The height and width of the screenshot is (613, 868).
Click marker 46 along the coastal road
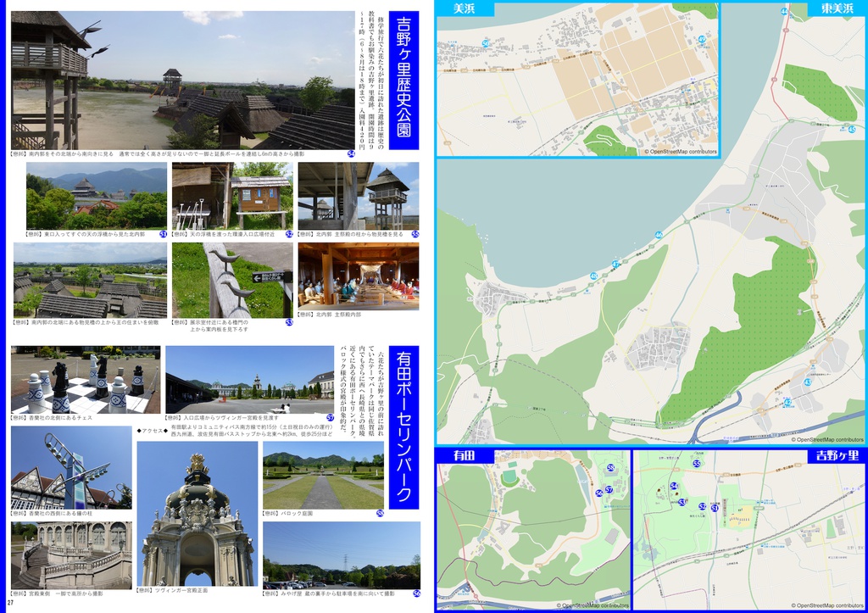coord(659,235)
